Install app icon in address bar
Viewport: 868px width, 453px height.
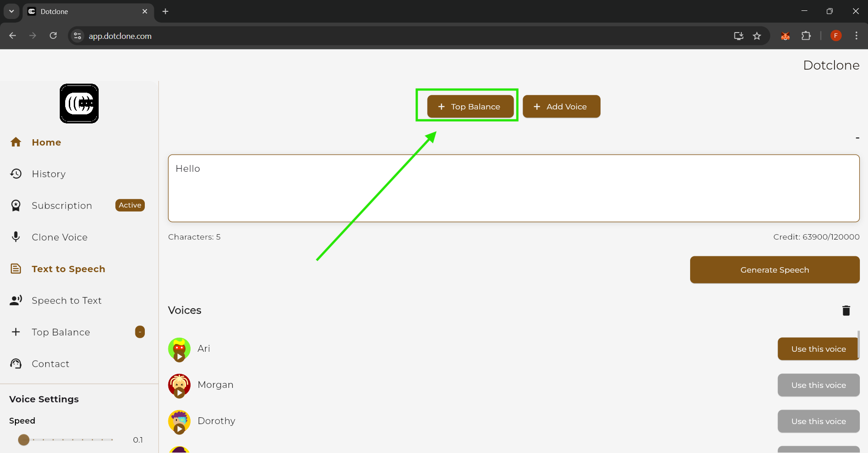739,36
